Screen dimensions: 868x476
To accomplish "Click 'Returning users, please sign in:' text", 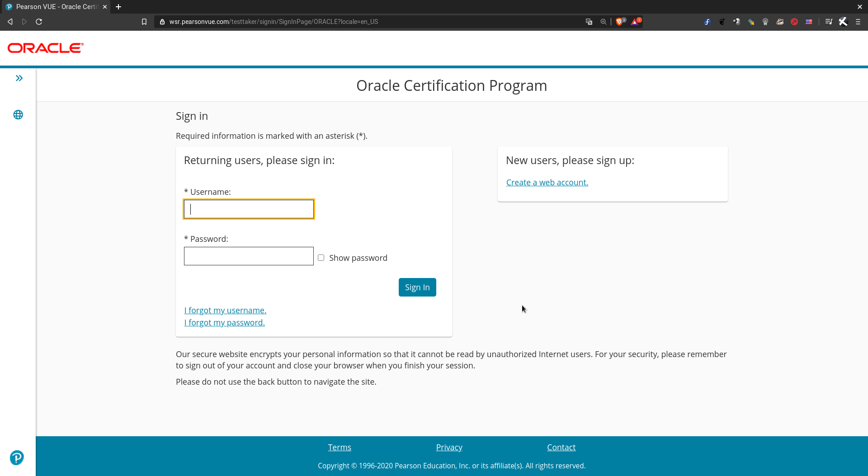I will 259,160.
